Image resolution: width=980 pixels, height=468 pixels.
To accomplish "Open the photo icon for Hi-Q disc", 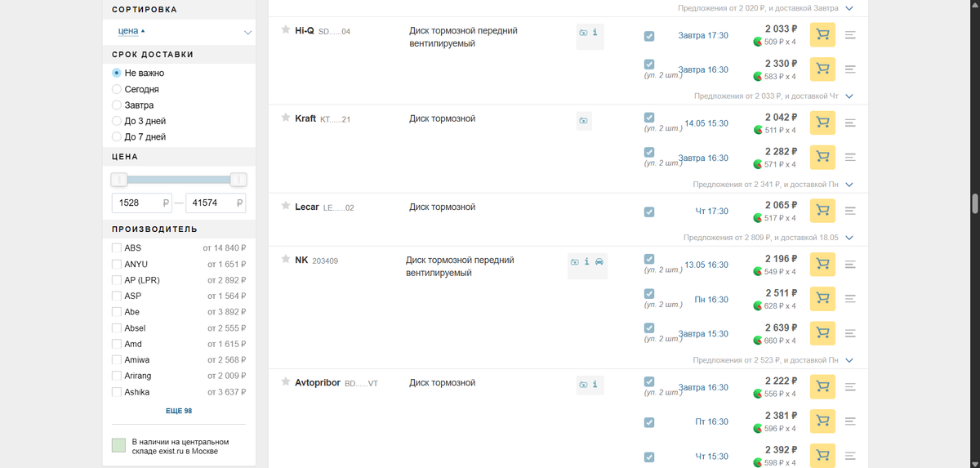I will (583, 33).
